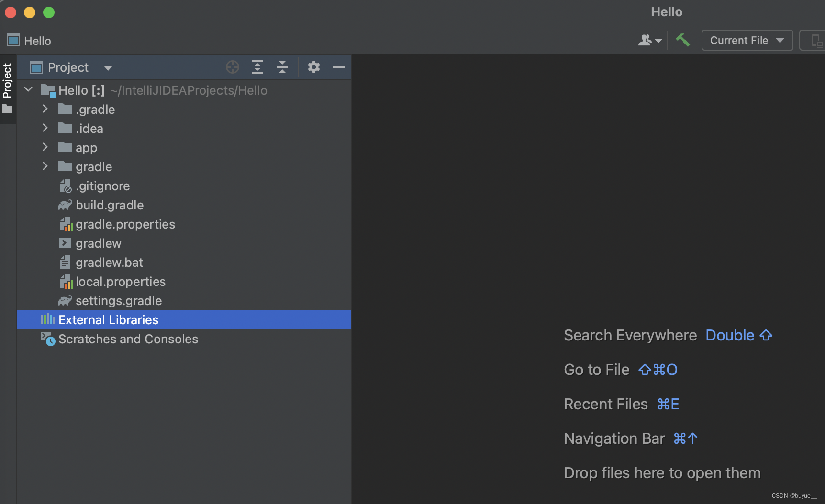Collapse the Hello root project node
Image resolution: width=825 pixels, height=504 pixels.
tap(28, 89)
